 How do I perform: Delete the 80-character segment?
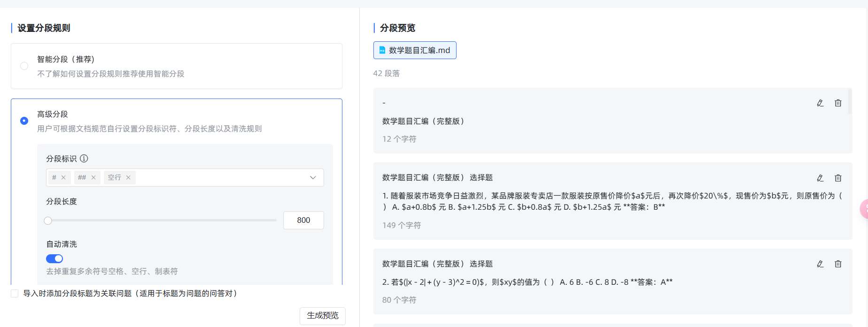(x=838, y=264)
